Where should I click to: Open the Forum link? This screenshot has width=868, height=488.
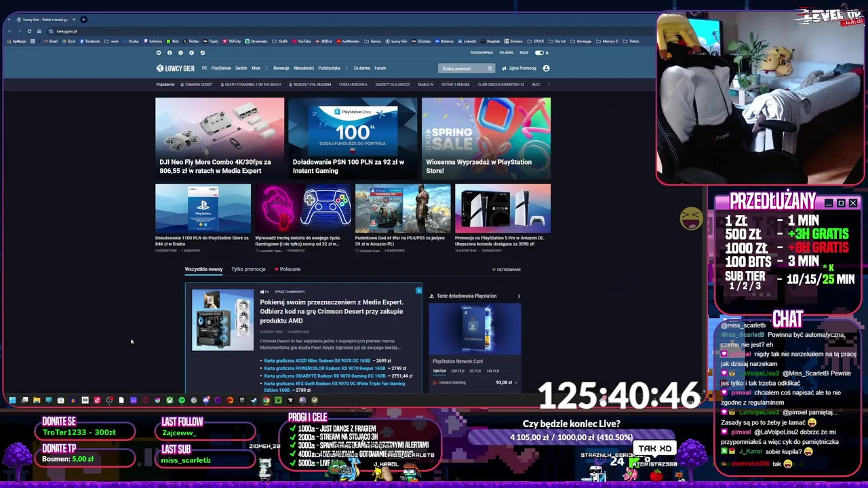coord(380,68)
